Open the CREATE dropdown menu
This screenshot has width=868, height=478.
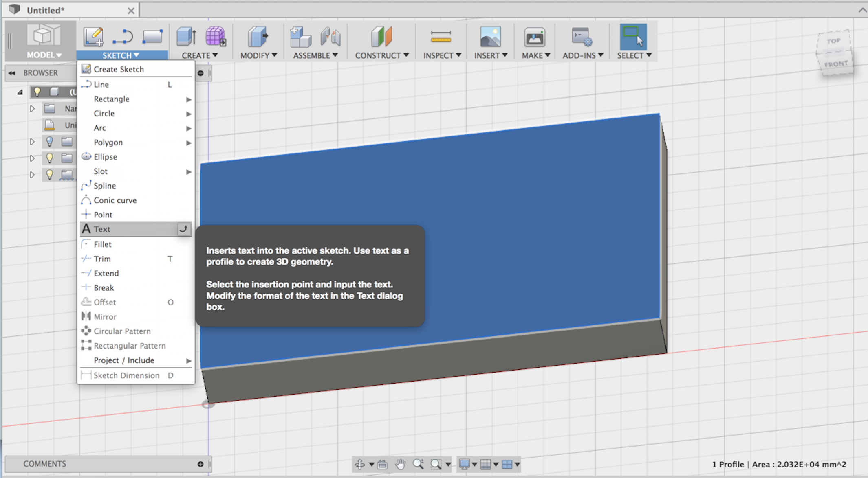[x=200, y=55]
